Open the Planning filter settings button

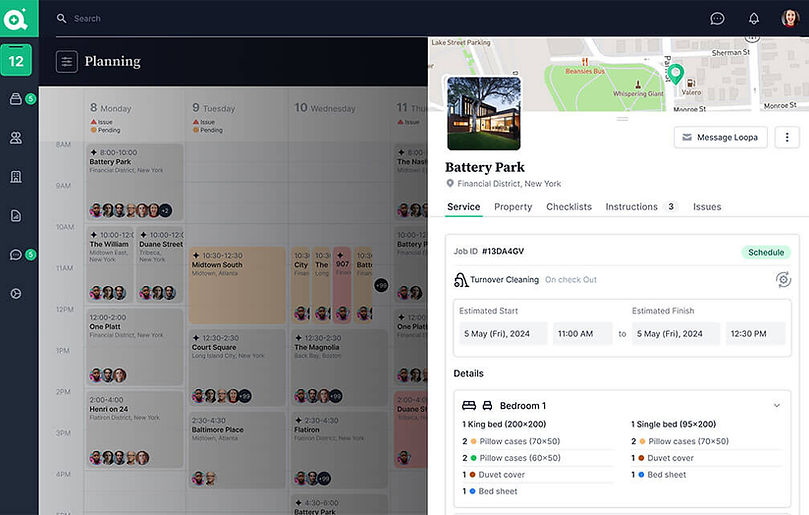(67, 61)
